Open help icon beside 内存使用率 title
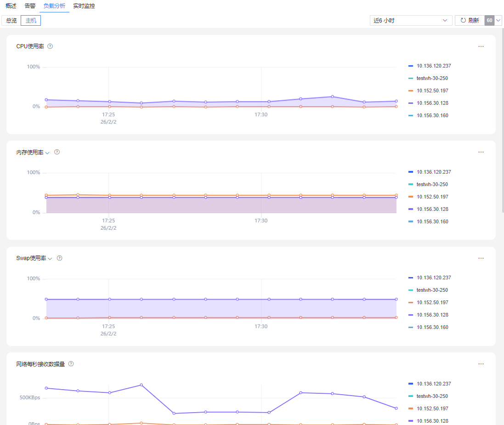The height and width of the screenshot is (425, 504). click(x=57, y=152)
